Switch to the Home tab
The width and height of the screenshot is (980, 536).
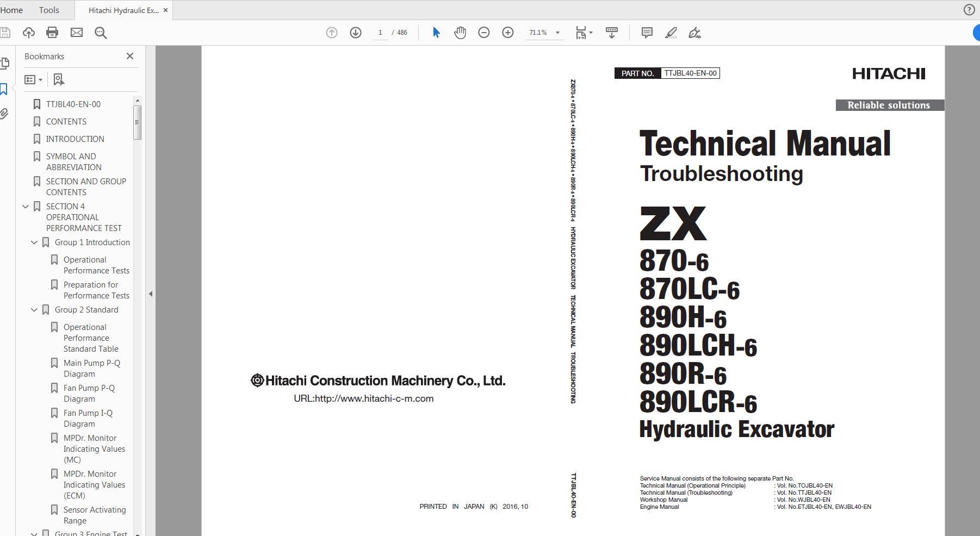tap(11, 10)
